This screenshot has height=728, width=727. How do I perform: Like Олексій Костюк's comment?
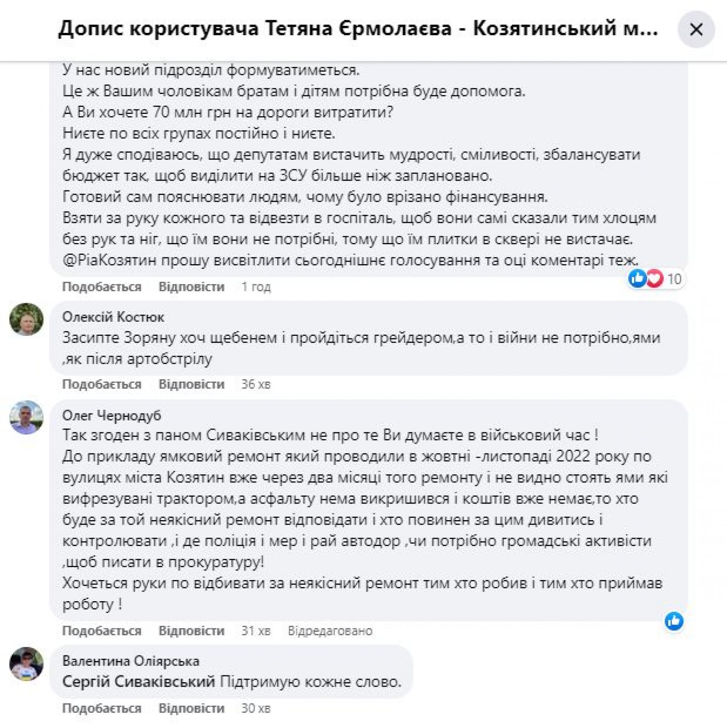[101, 384]
